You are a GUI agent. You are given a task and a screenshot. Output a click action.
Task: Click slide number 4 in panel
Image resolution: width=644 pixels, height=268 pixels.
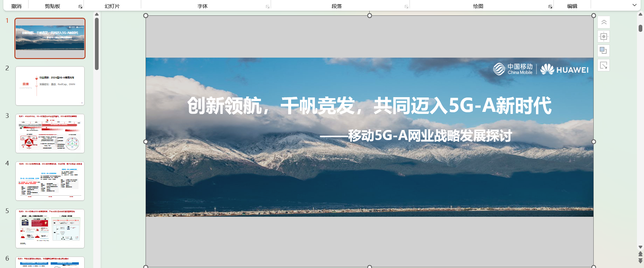7,163
